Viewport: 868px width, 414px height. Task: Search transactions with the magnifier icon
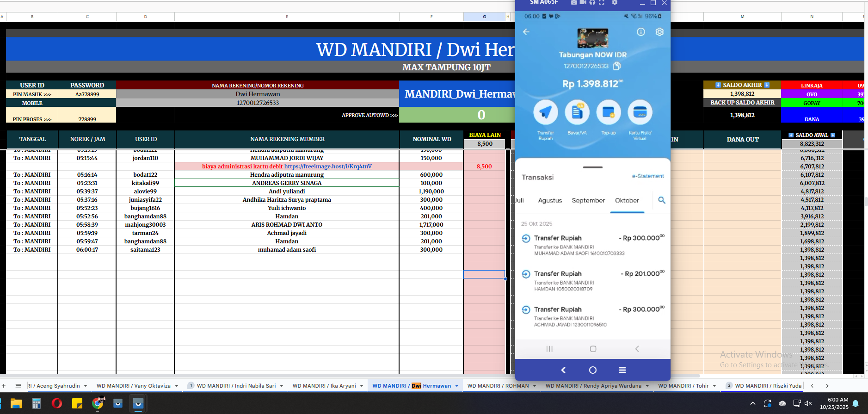pos(662,200)
